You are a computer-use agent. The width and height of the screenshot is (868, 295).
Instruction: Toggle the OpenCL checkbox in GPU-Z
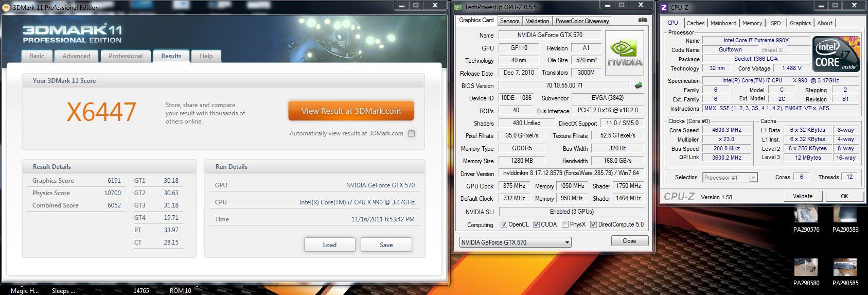pos(504,224)
